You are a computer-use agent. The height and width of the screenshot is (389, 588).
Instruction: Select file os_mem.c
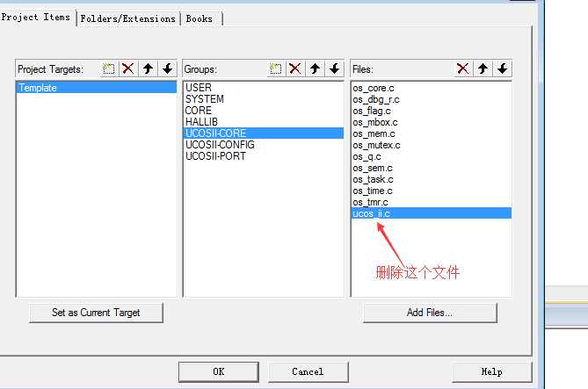(432, 133)
